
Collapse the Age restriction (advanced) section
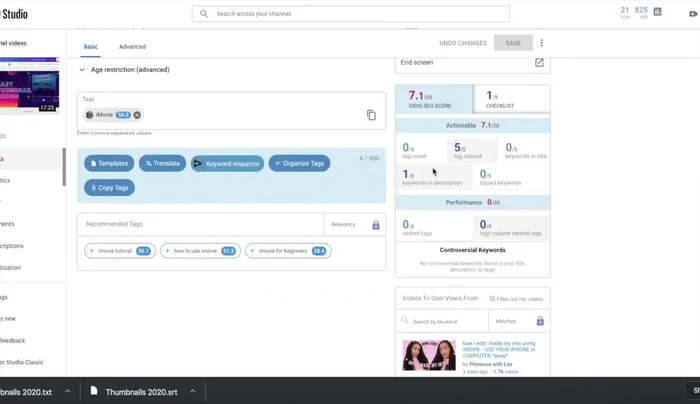83,70
